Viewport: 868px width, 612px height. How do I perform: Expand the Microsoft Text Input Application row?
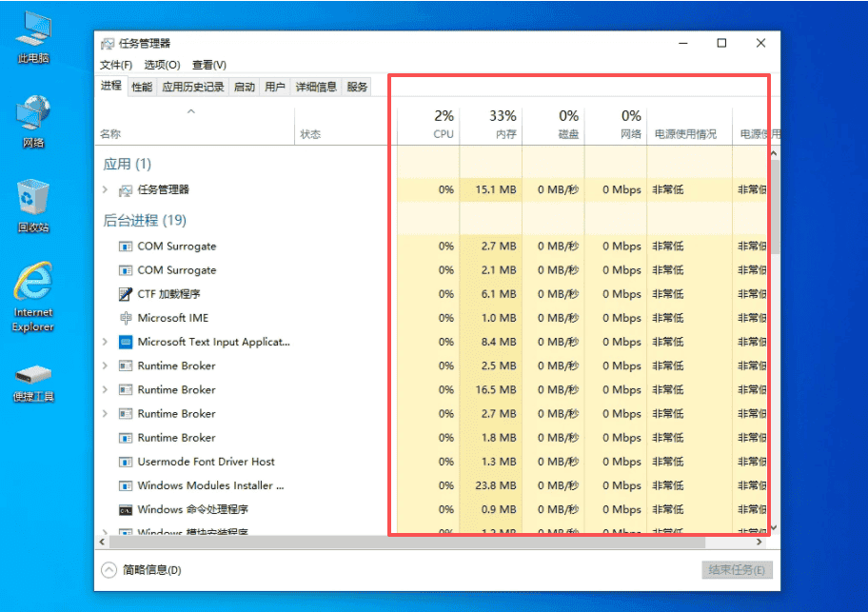(x=106, y=342)
